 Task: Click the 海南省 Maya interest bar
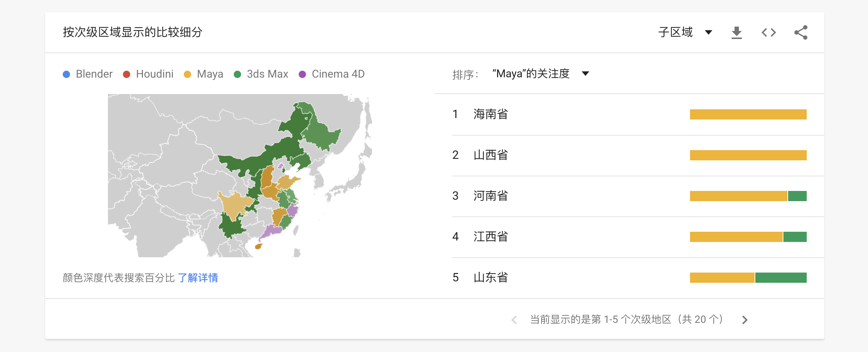point(748,114)
